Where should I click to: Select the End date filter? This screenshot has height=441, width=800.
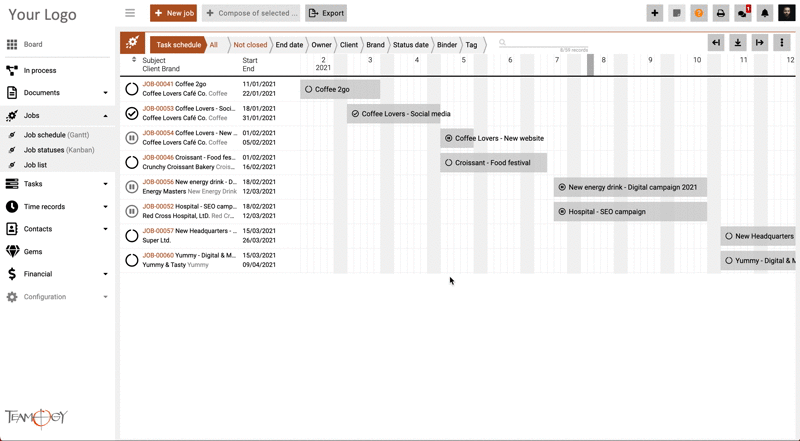(289, 45)
